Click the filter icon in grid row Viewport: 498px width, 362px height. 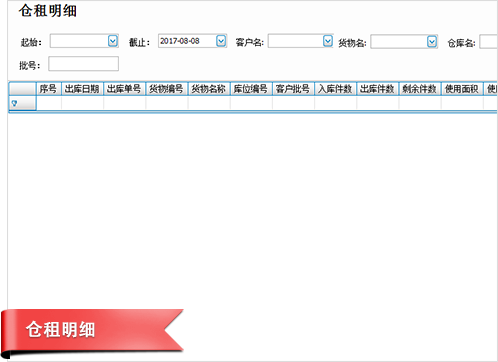tap(14, 103)
